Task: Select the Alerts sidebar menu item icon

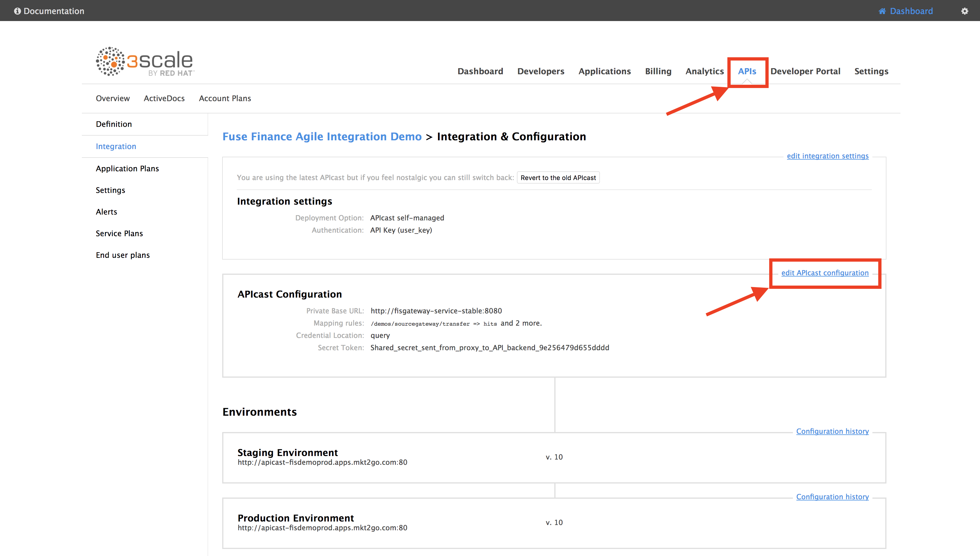Action: click(x=106, y=211)
